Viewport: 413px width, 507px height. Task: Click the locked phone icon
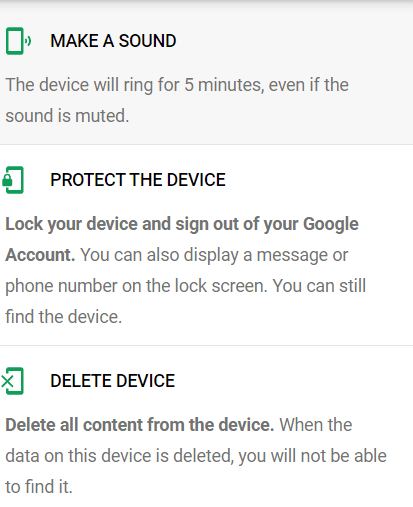(13, 180)
